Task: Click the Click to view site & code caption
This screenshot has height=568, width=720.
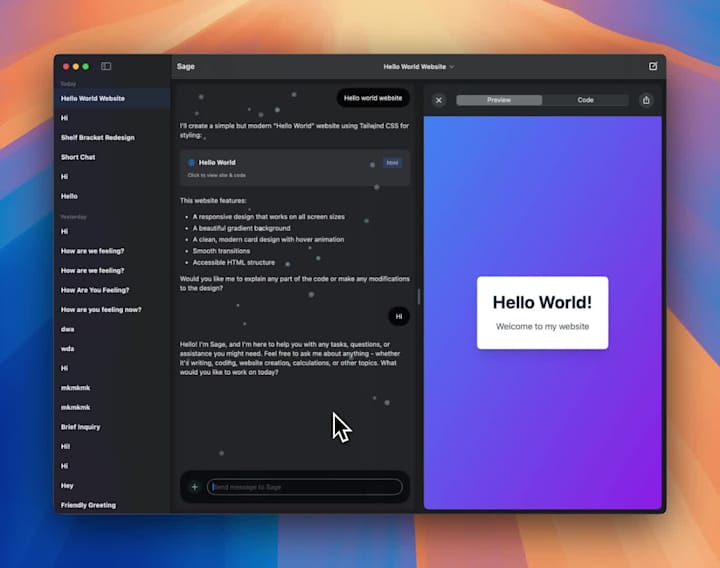Action: tap(216, 175)
